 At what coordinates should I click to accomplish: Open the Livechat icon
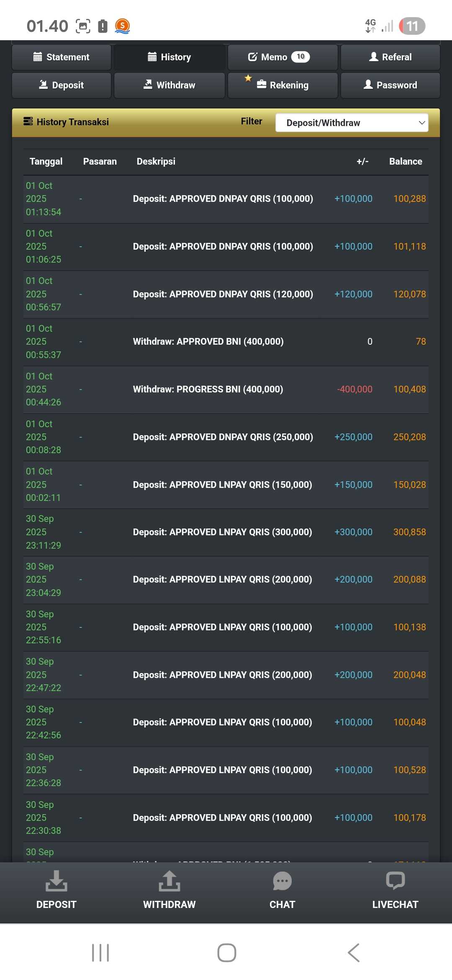click(x=395, y=881)
